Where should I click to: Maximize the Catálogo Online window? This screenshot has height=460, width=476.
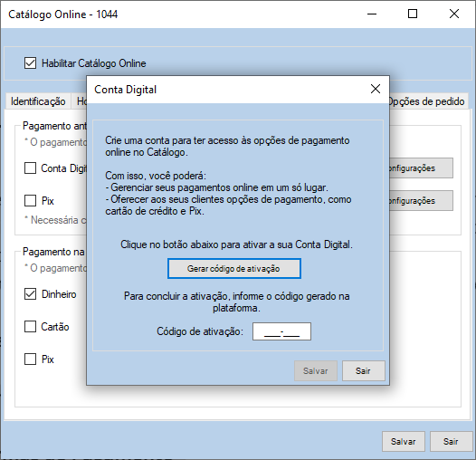413,14
